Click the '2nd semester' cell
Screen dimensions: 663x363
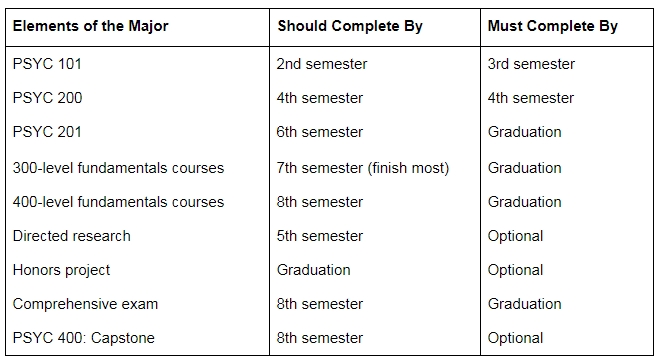(322, 64)
